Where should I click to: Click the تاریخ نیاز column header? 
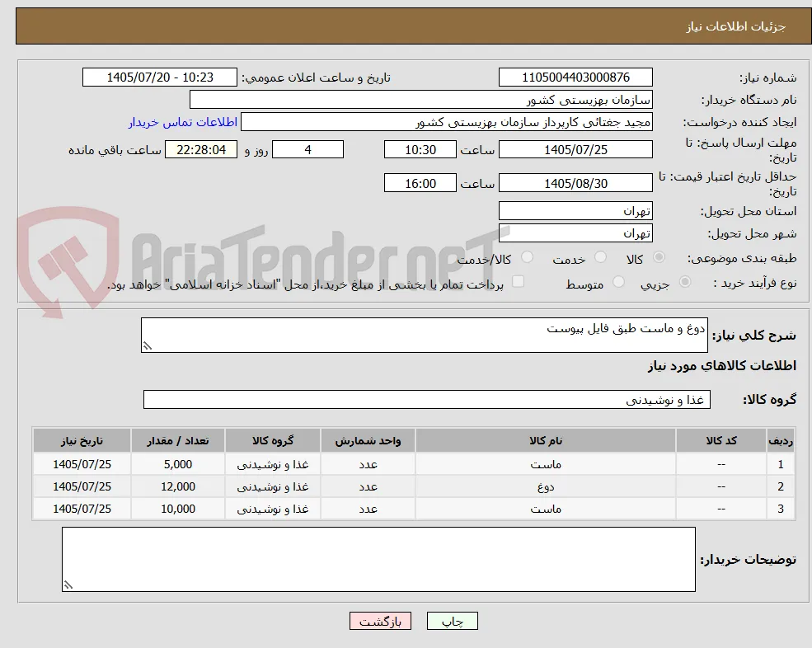(82, 440)
